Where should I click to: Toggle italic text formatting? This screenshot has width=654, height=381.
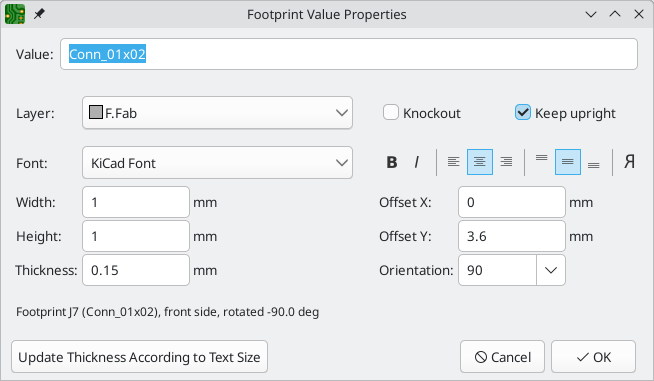[417, 162]
